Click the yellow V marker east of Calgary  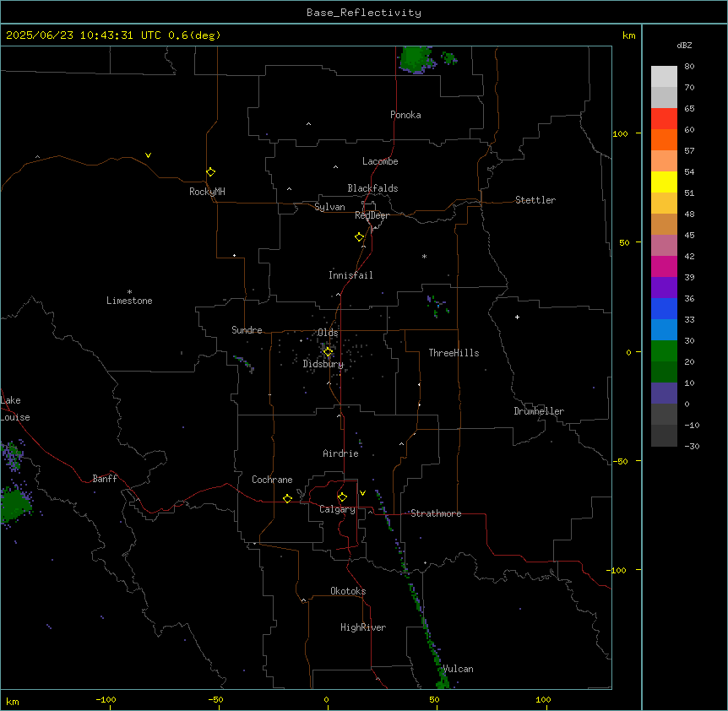click(x=362, y=493)
